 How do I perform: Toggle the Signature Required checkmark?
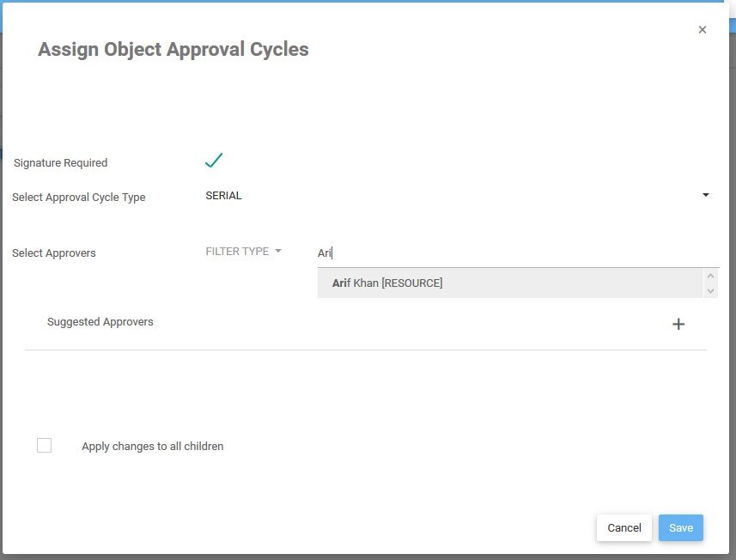pyautogui.click(x=214, y=160)
